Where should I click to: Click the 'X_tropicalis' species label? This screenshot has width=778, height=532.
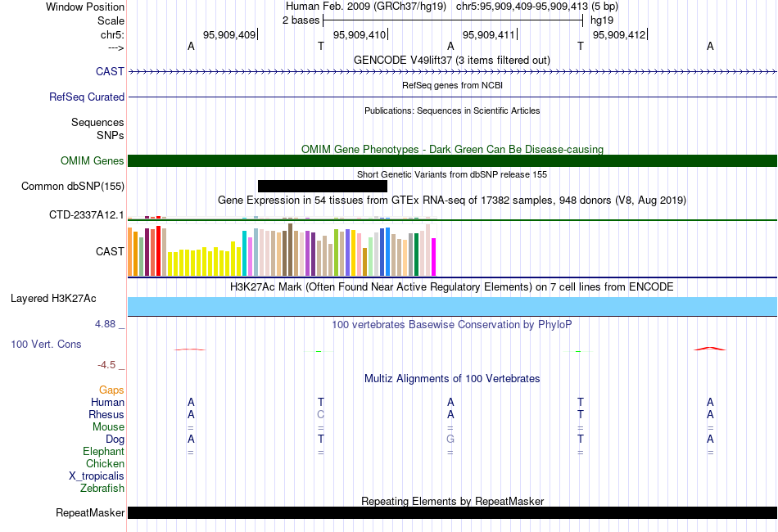[97, 476]
